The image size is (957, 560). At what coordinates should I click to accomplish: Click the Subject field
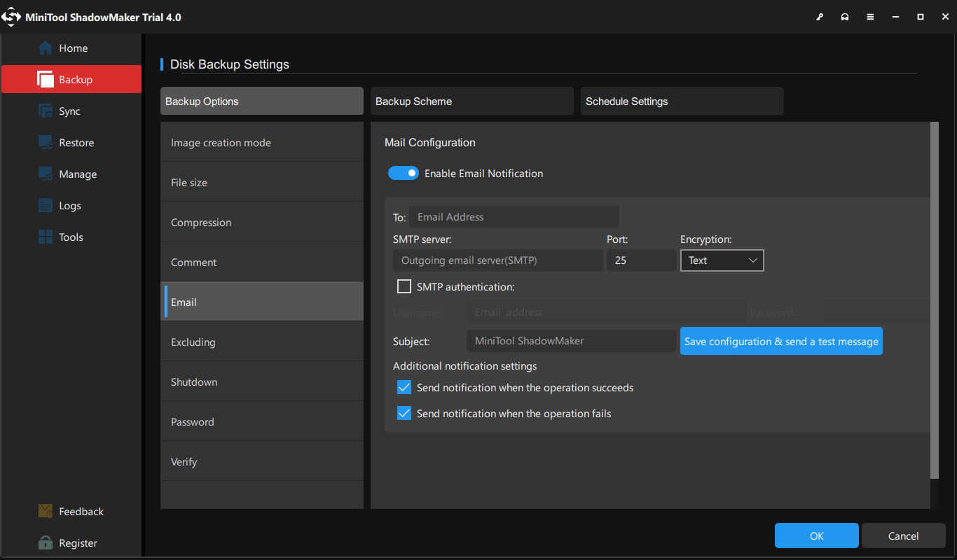[x=572, y=341]
